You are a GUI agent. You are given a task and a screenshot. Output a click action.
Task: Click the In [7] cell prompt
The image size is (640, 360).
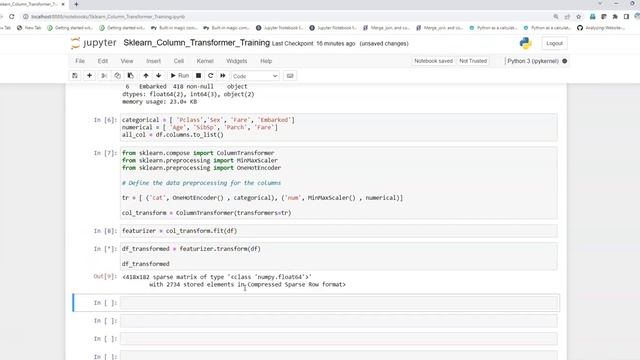click(105, 153)
